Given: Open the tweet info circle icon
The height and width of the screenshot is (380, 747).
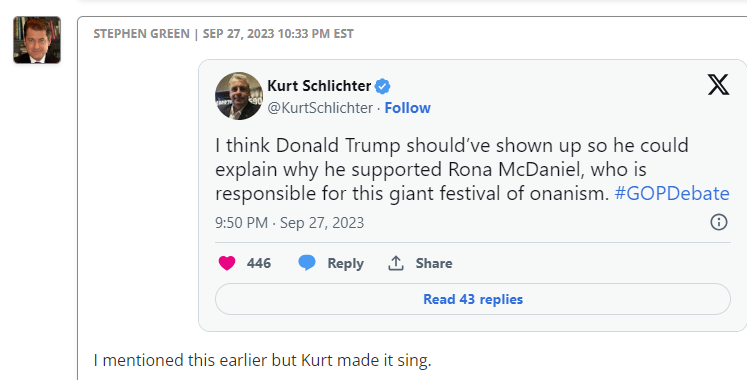Looking at the screenshot, I should click(x=718, y=222).
